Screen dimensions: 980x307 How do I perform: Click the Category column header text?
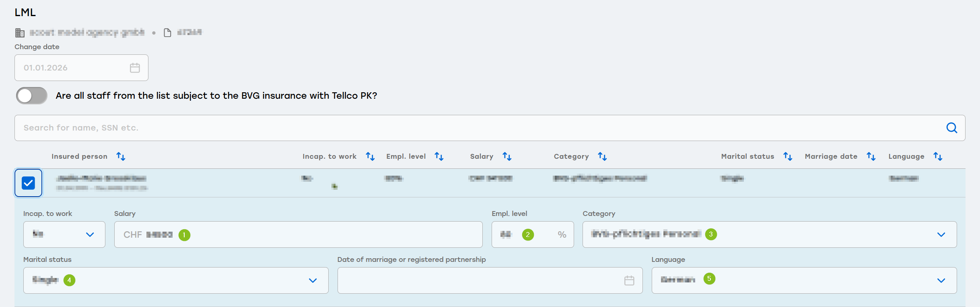(571, 156)
